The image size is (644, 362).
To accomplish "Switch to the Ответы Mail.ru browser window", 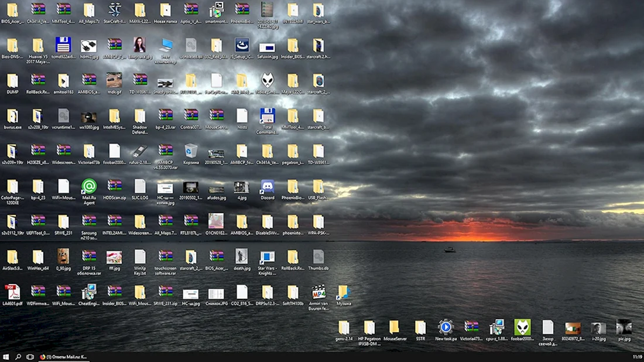I will point(63,357).
